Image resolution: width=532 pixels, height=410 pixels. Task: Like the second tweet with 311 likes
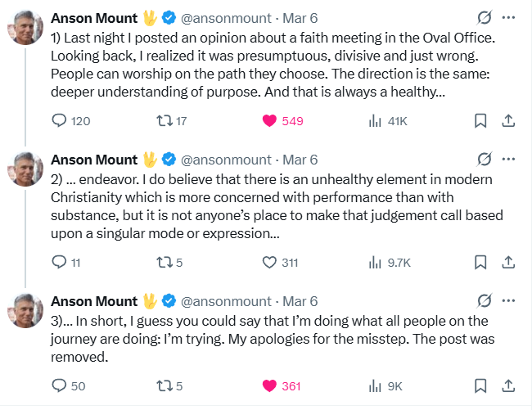[269, 263]
